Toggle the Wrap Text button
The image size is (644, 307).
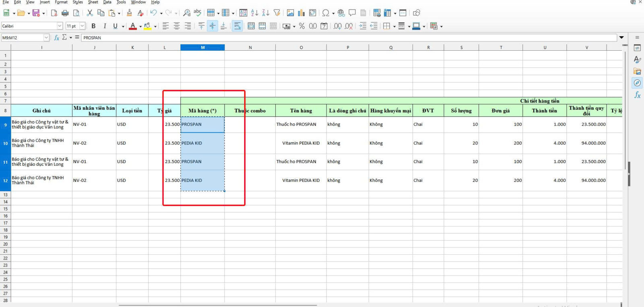coord(237,26)
